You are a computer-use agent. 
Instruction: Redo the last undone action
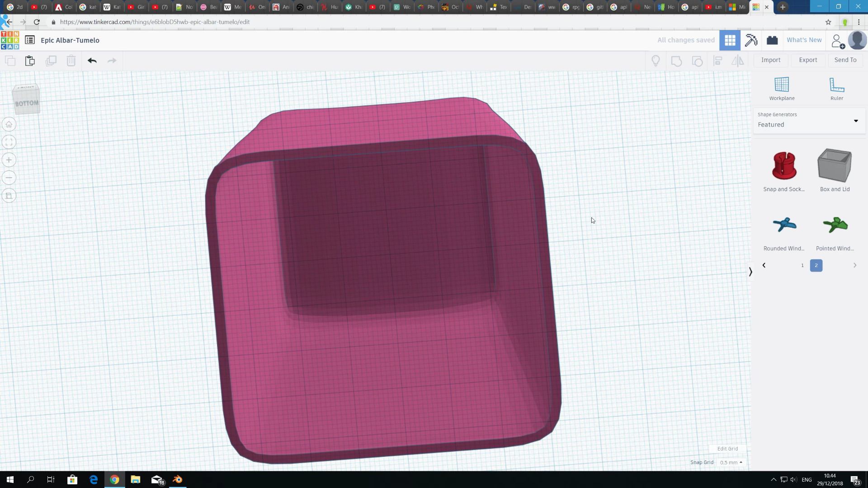(x=112, y=61)
